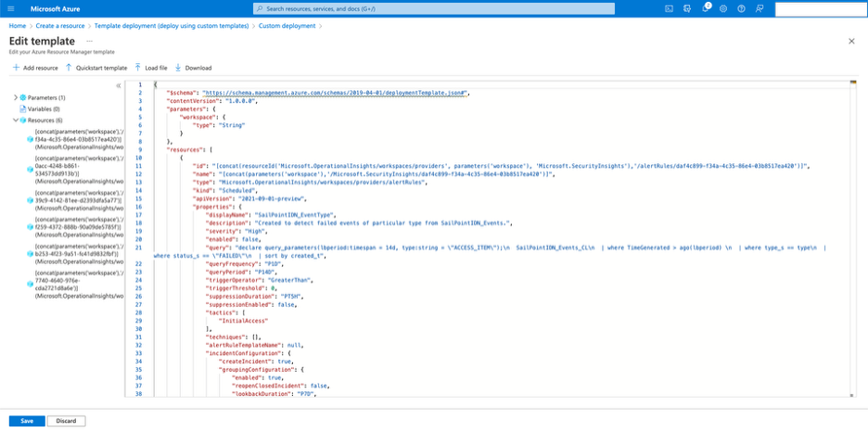Go to Create a resource breadcrumb
868x432 pixels.
(x=60, y=26)
